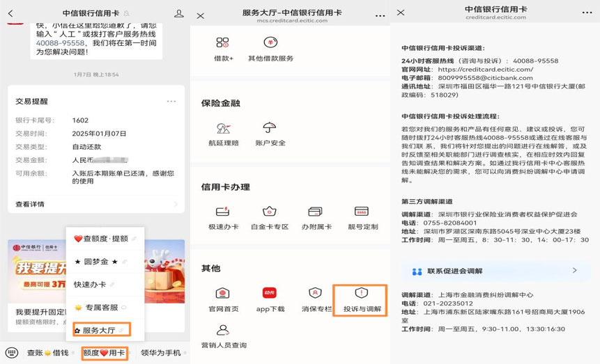600x364 pixels.
Task: Tap the 40088-95558 phone link in the chat
Action: pyautogui.click(x=60, y=43)
